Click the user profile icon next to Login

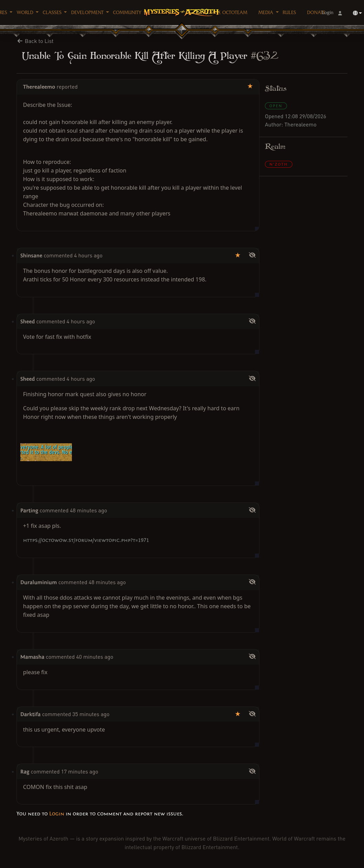(340, 13)
